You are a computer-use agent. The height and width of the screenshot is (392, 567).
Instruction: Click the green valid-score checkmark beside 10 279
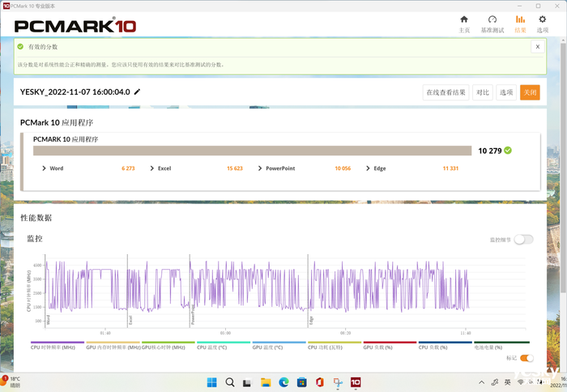tap(508, 151)
